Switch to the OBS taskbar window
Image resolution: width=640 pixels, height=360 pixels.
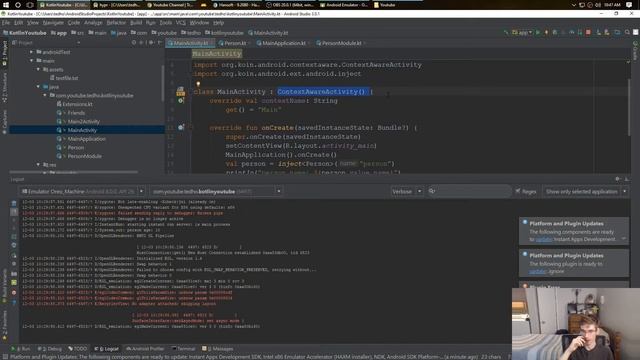point(289,5)
